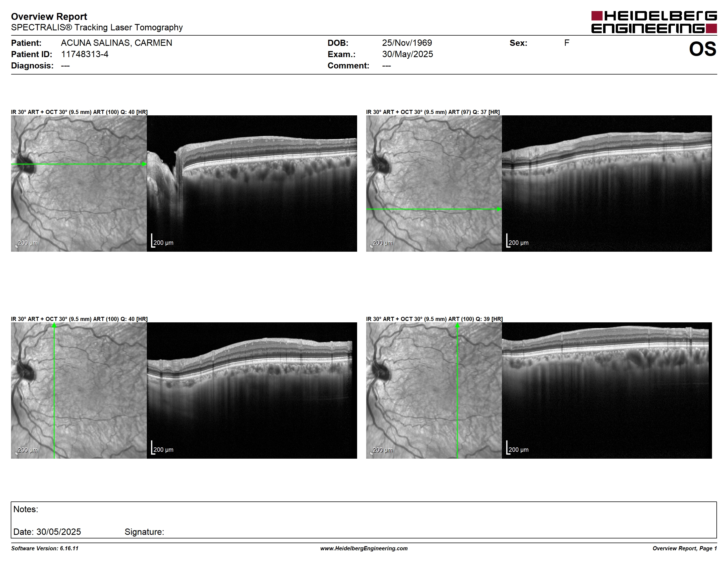Viewport: 728px width, 563px height.
Task: Click the OS eye indicator label
Action: pos(703,49)
